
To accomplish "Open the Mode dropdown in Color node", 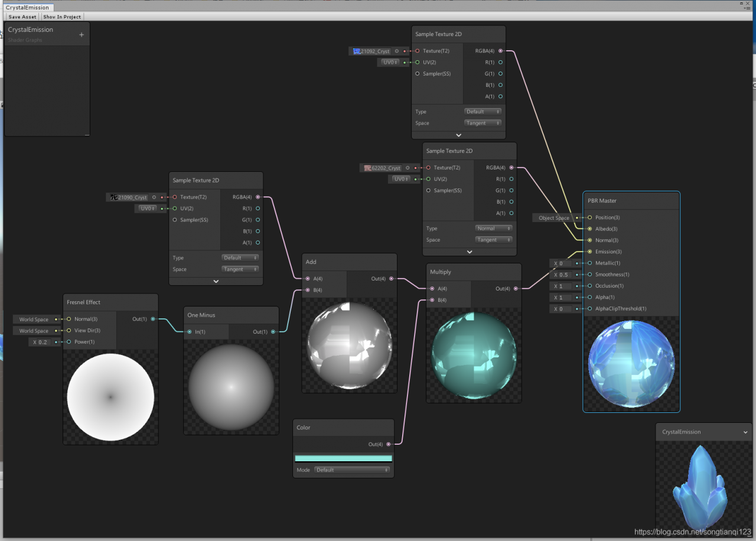I will click(x=352, y=470).
